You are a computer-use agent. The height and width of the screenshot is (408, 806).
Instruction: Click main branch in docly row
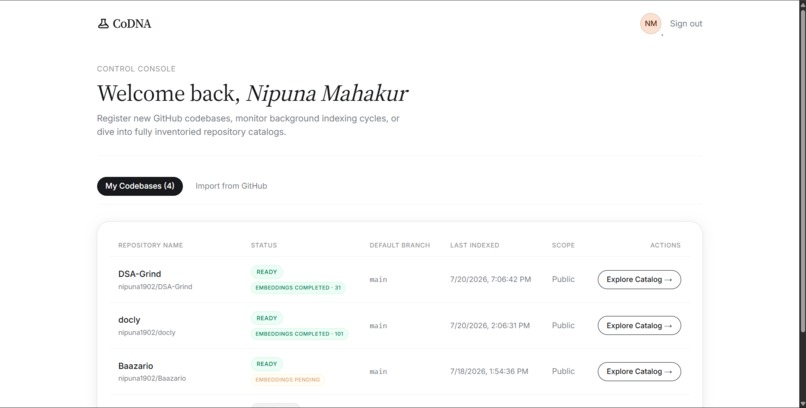[x=378, y=326]
